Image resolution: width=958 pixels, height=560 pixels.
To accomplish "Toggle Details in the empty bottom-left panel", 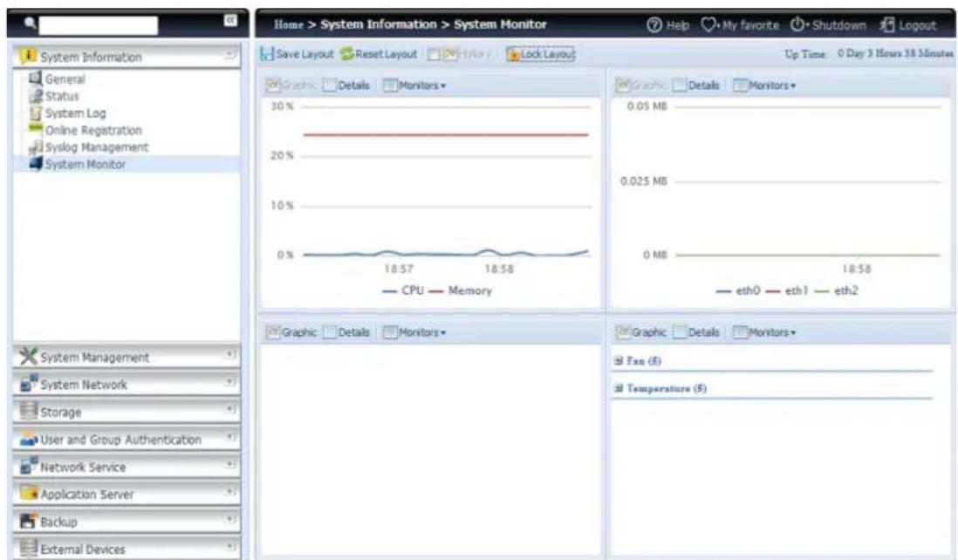I will [346, 332].
